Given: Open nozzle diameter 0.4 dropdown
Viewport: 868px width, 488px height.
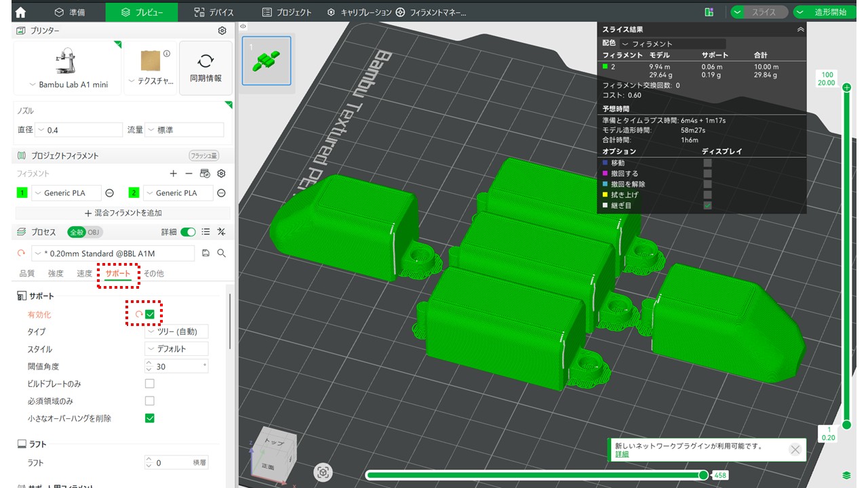Looking at the screenshot, I should coord(79,129).
